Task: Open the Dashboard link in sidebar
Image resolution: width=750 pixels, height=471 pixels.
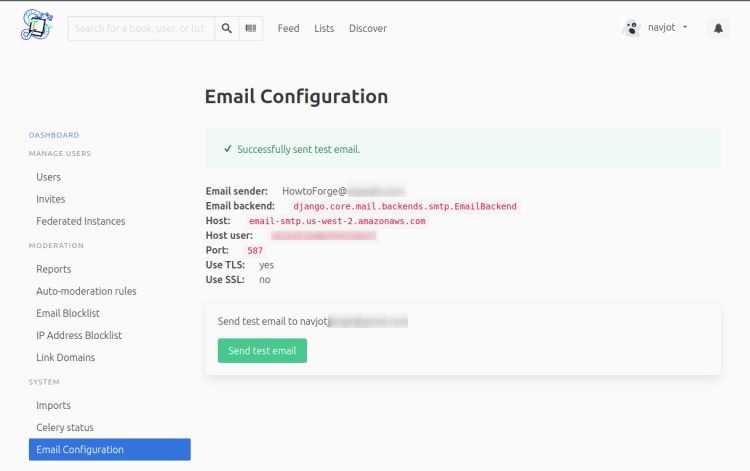Action: click(53, 135)
